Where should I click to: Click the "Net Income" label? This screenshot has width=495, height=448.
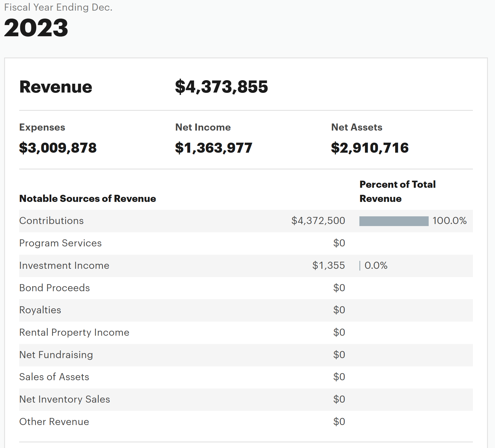coord(203,127)
